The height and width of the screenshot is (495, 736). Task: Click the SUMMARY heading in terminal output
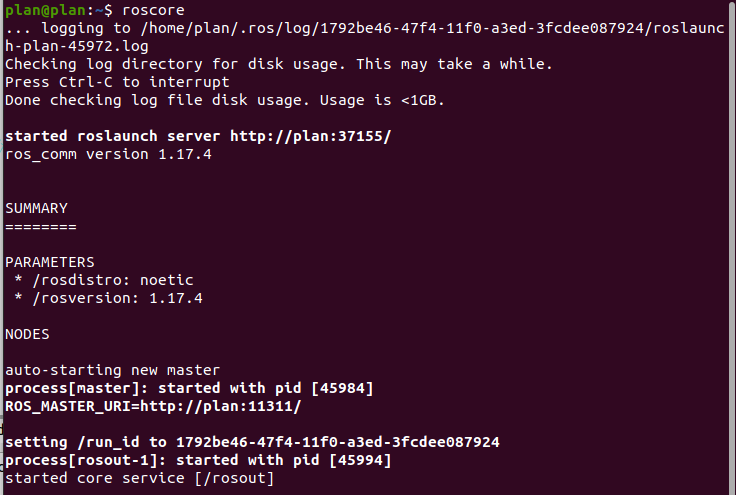click(37, 208)
